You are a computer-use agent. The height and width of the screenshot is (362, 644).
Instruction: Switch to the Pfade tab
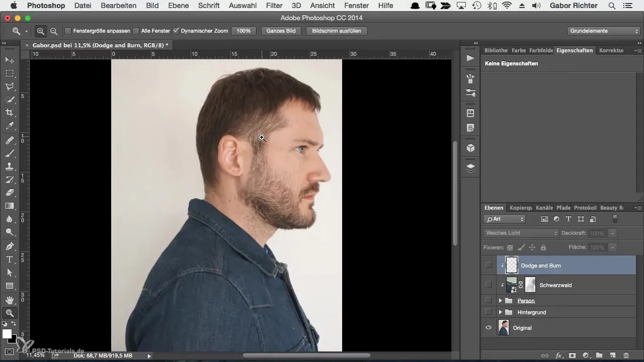point(563,208)
